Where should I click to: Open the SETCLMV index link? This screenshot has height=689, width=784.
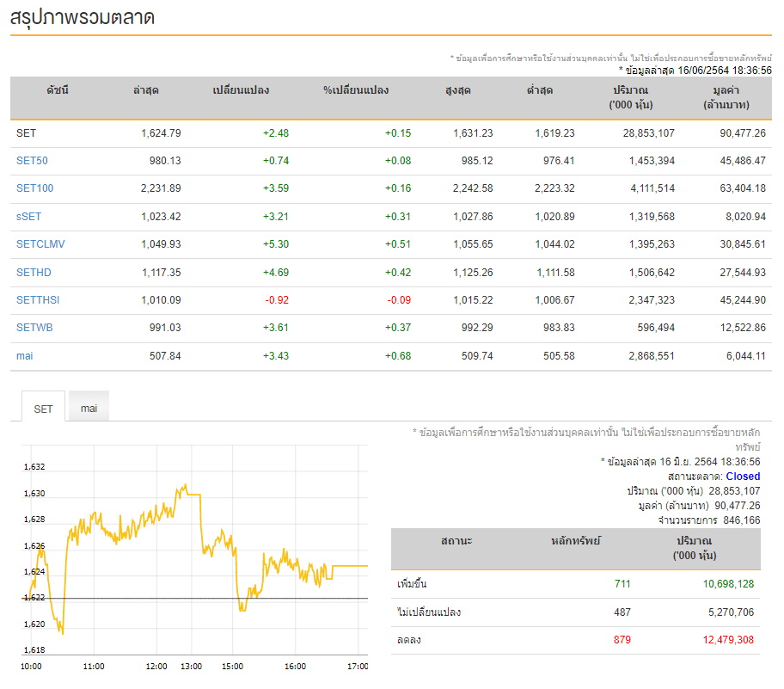point(40,244)
